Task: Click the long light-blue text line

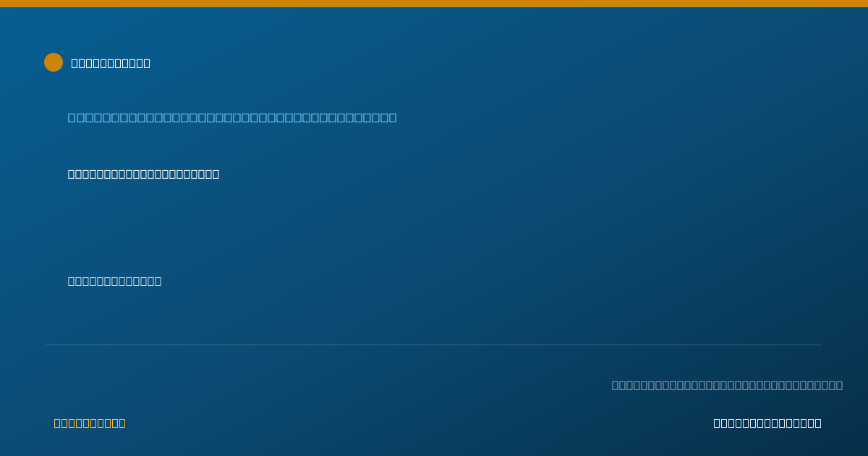Action: 232,117
